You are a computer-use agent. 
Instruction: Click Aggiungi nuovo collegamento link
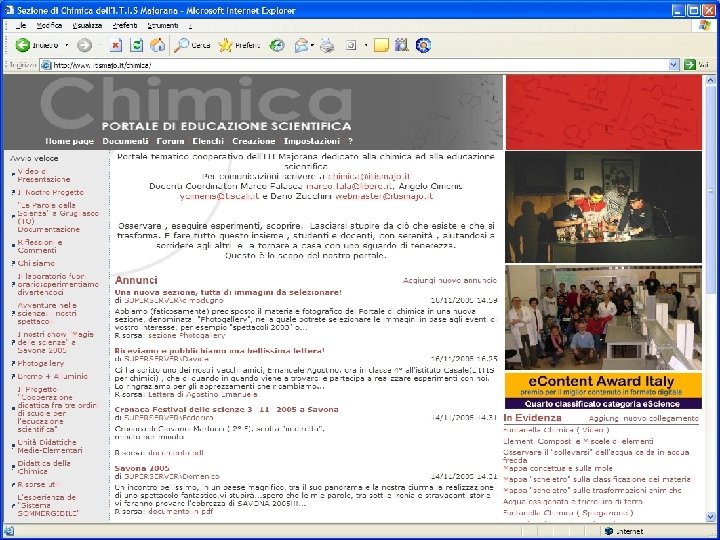(x=643, y=418)
